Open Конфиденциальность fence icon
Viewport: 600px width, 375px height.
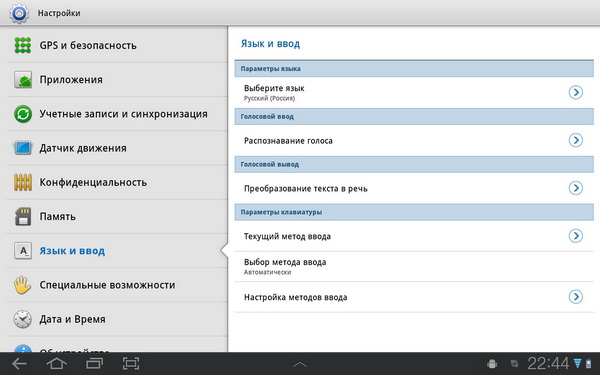pyautogui.click(x=23, y=182)
